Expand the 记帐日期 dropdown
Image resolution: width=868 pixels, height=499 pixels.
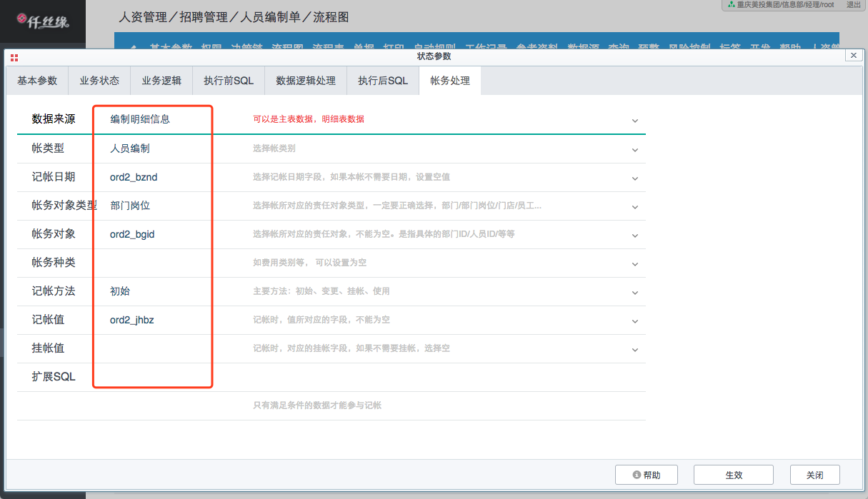634,178
